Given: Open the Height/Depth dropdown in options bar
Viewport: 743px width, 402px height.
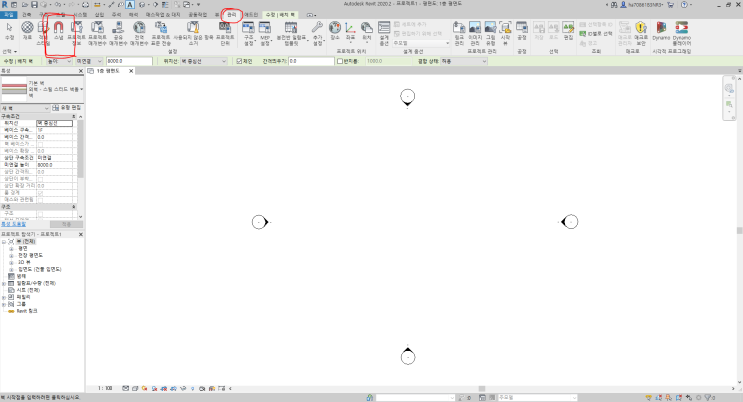Looking at the screenshot, I should click(59, 61).
